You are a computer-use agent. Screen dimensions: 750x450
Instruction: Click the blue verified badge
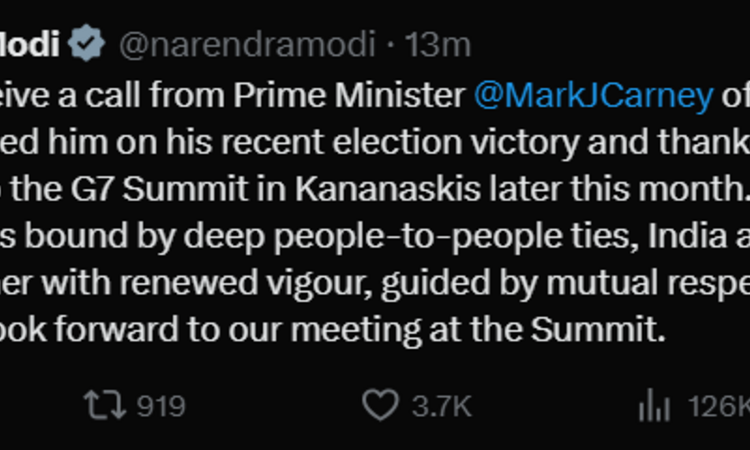pos(86,43)
